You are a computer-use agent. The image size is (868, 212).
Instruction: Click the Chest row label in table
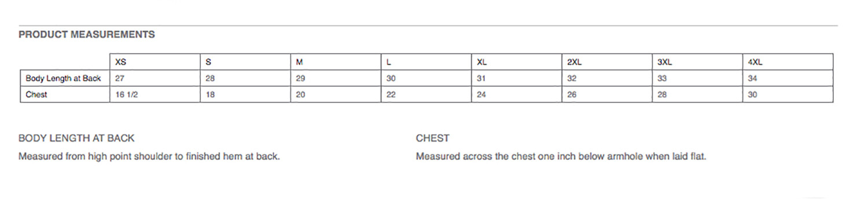pyautogui.click(x=36, y=95)
